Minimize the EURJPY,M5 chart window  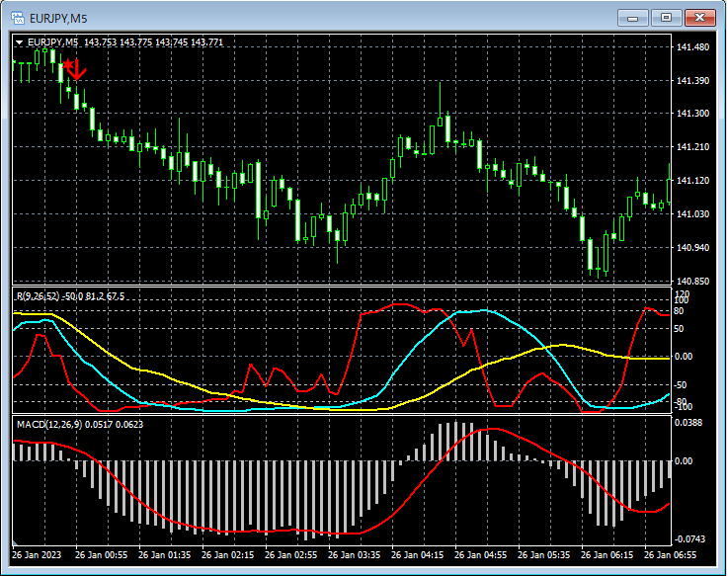click(x=633, y=18)
